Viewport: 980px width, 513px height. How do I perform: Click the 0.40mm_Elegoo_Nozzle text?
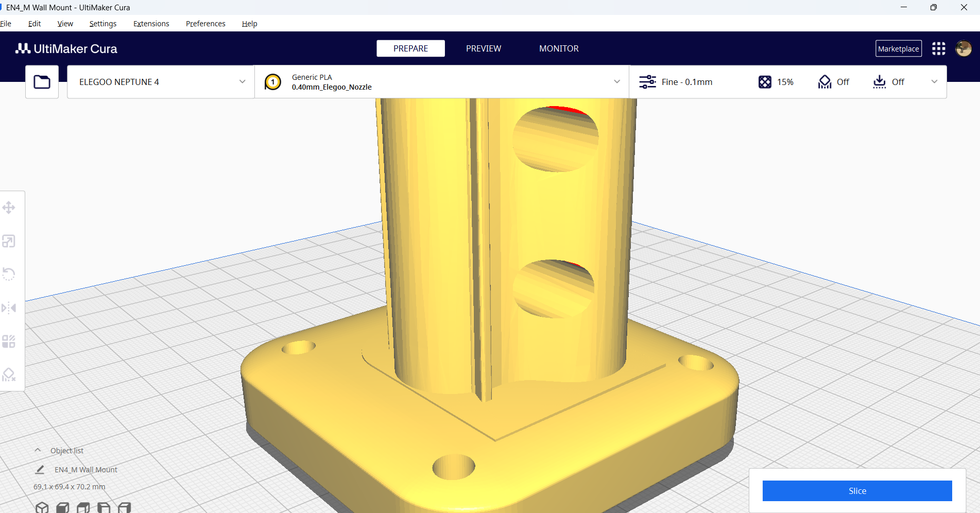tap(332, 87)
